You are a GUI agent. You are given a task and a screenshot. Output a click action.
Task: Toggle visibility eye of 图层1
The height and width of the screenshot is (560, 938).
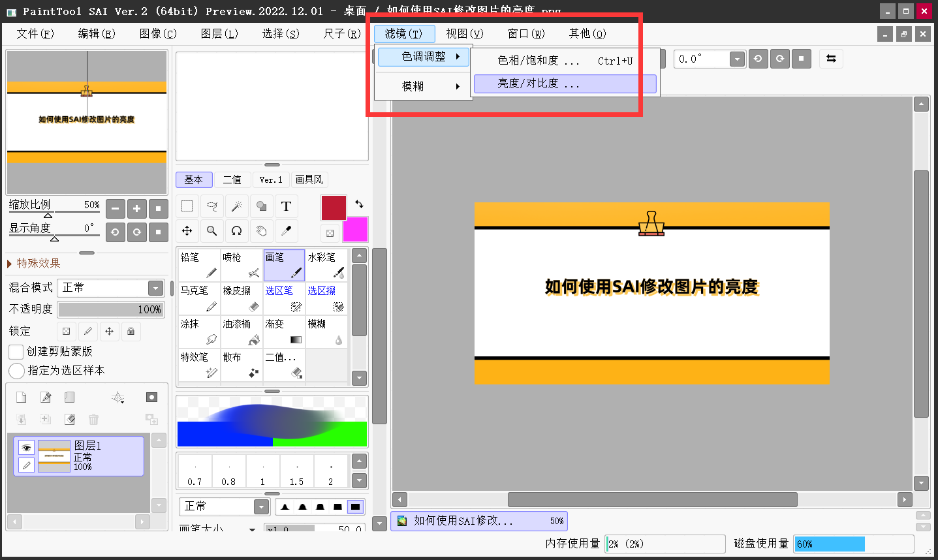coord(26,448)
